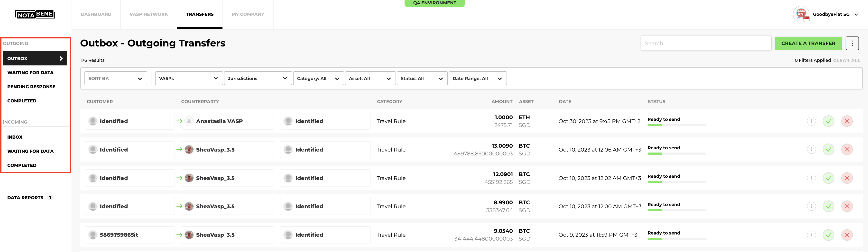Open the Asset: All dropdown
Image resolution: width=868 pixels, height=252 pixels.
tap(370, 78)
